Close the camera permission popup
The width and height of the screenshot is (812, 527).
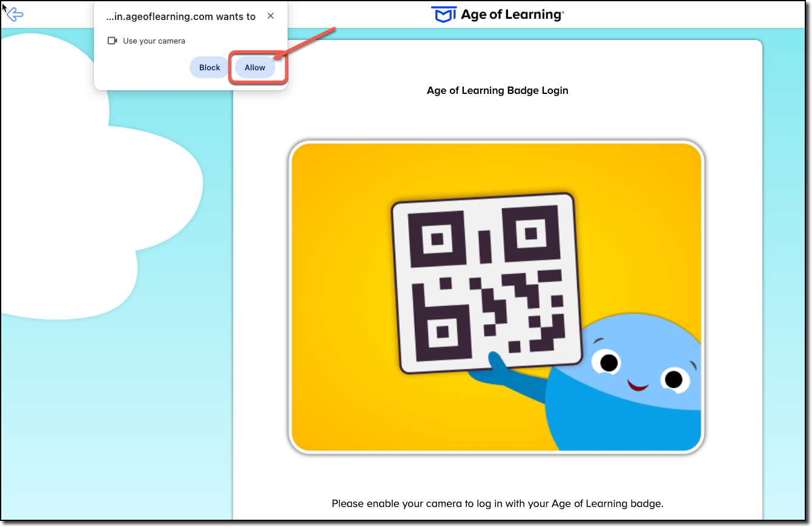point(271,16)
